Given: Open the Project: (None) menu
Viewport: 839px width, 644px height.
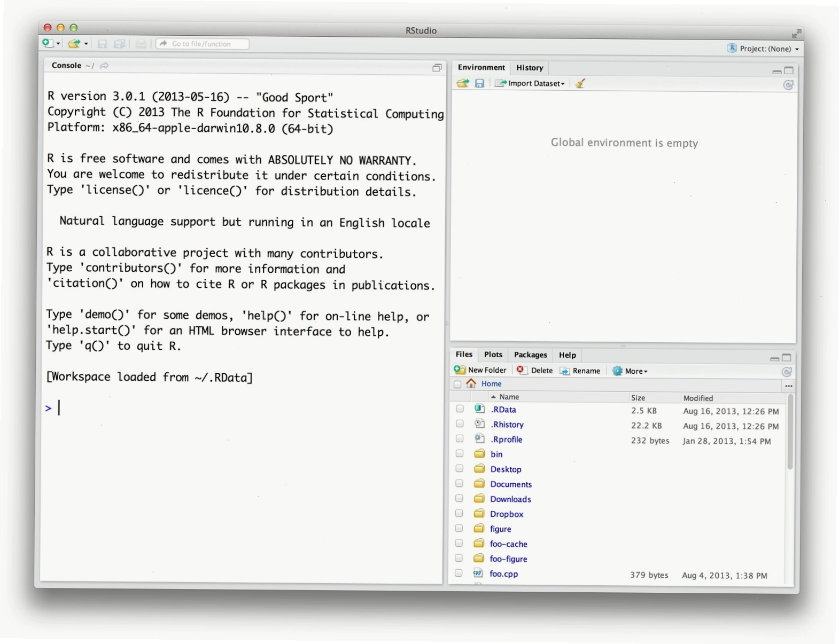Looking at the screenshot, I should (x=769, y=49).
